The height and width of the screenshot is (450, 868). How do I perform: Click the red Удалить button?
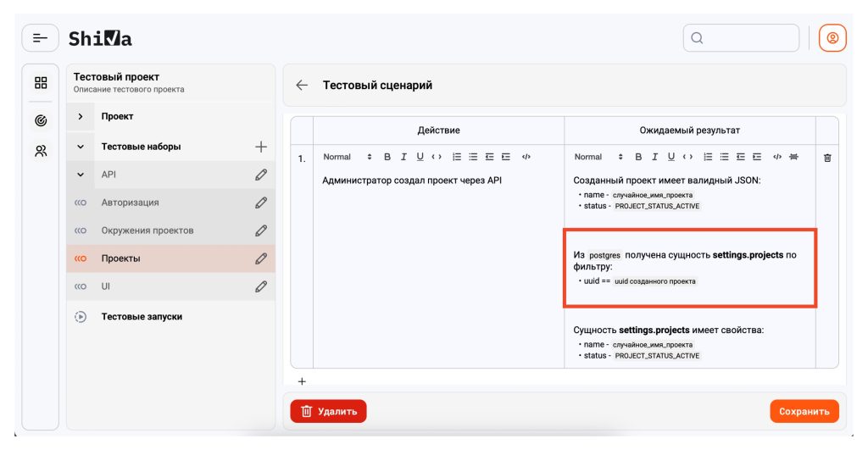pyautogui.click(x=328, y=412)
